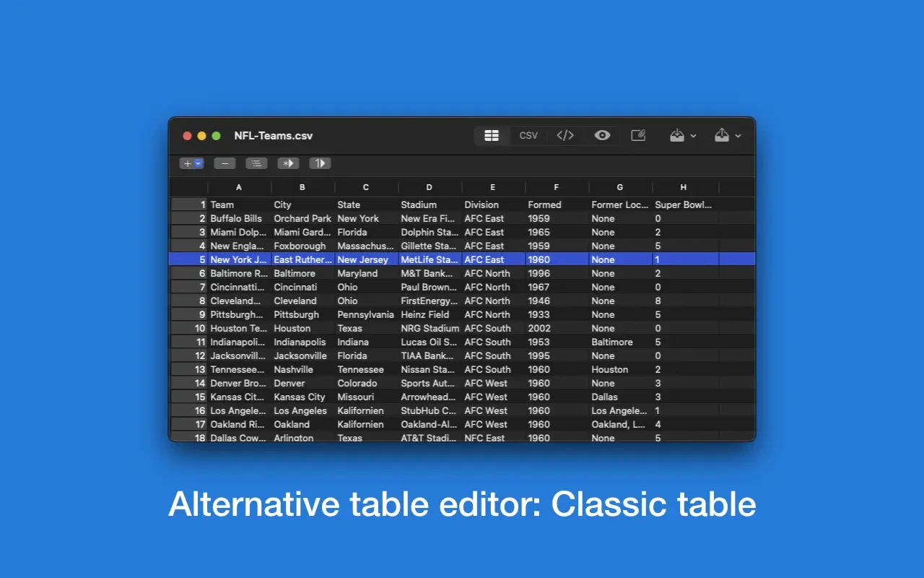Click the indented list lines toolbar icon

tap(256, 163)
